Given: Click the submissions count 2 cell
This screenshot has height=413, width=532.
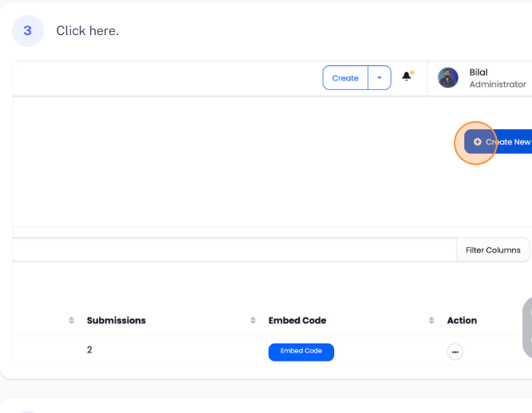Looking at the screenshot, I should tap(89, 350).
